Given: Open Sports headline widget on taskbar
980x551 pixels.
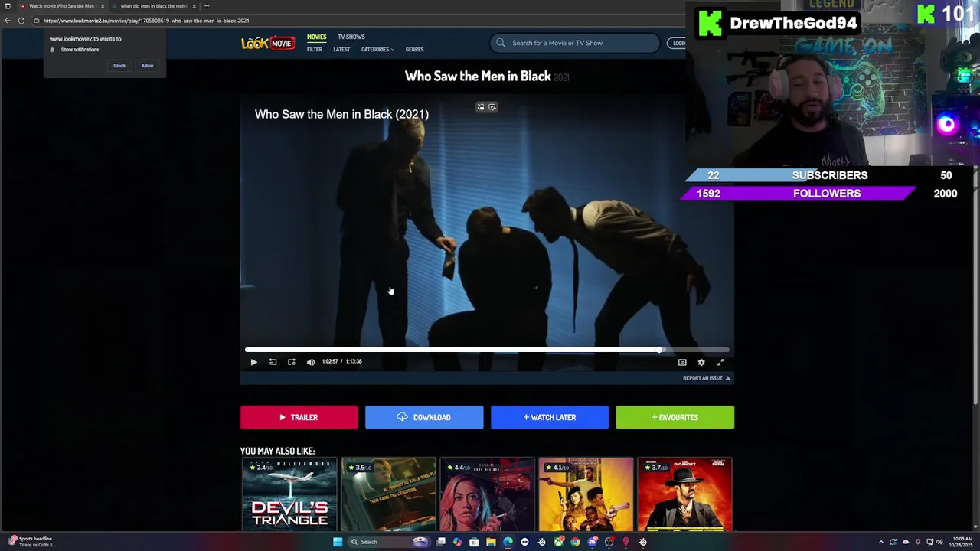Looking at the screenshot, I should click(x=31, y=542).
